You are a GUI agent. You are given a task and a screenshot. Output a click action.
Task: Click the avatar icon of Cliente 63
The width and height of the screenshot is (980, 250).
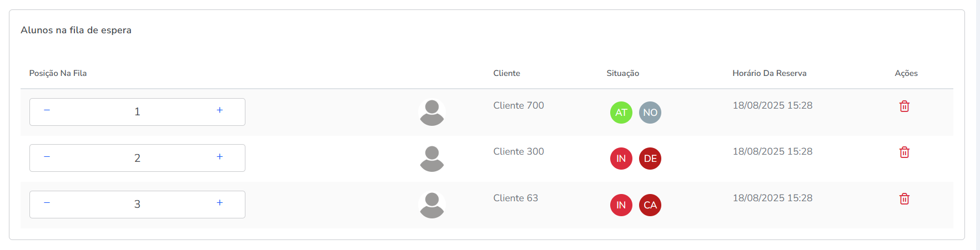(432, 205)
